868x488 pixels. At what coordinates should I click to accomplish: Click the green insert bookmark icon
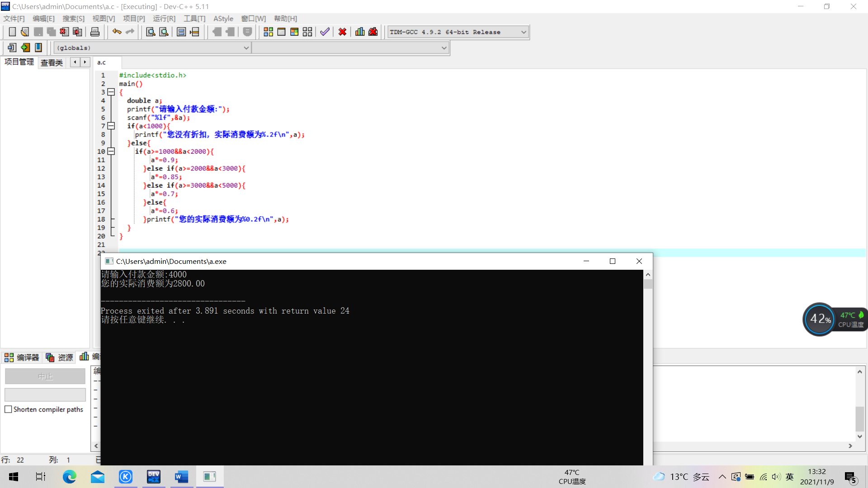click(x=25, y=47)
